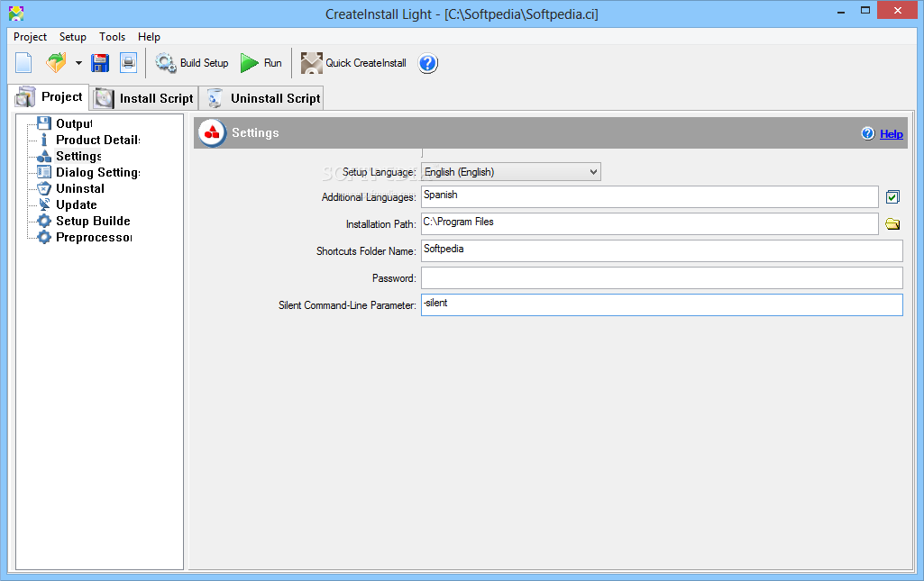This screenshot has width=924, height=581.
Task: Click the Shortcuts Folder Name field
Action: 662,250
